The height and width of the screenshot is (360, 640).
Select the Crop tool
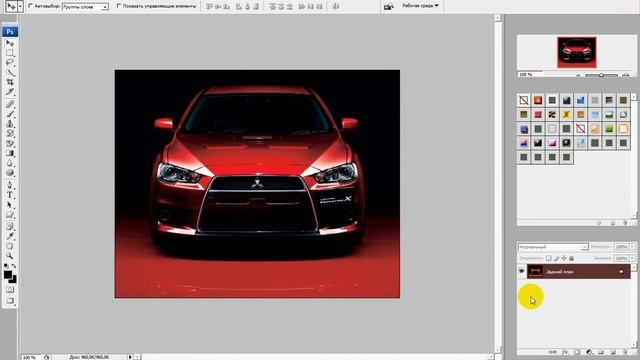click(10, 82)
